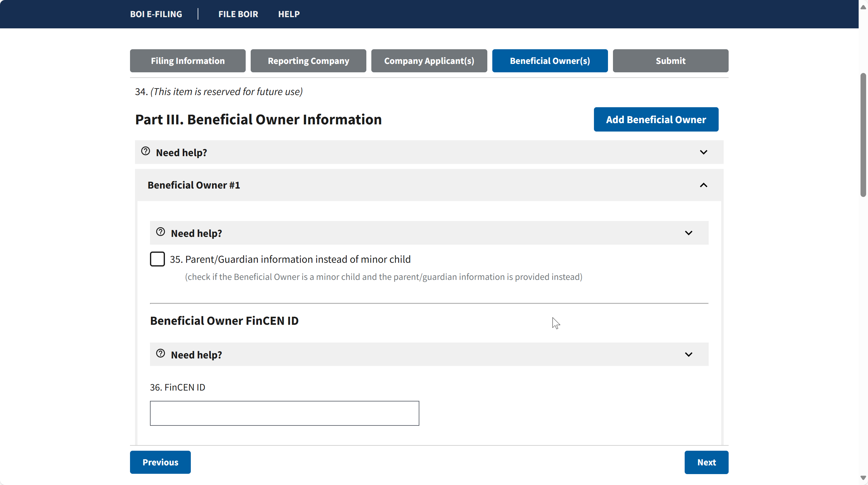Image resolution: width=868 pixels, height=485 pixels.
Task: Switch to Company Applicant(s) tab
Action: (429, 61)
